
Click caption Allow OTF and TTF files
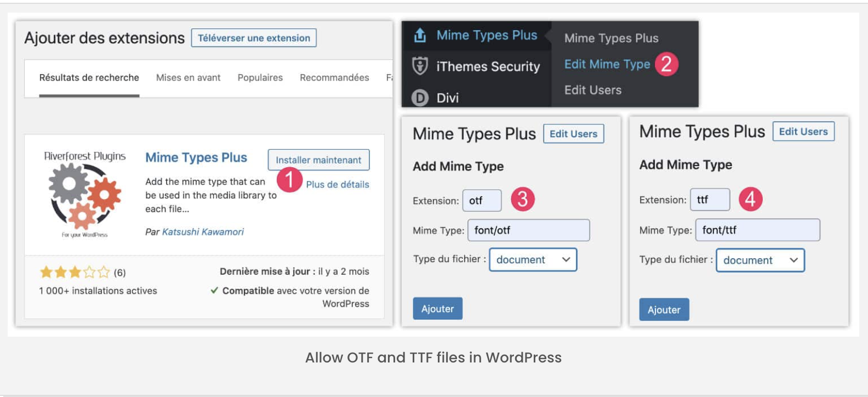[433, 358]
